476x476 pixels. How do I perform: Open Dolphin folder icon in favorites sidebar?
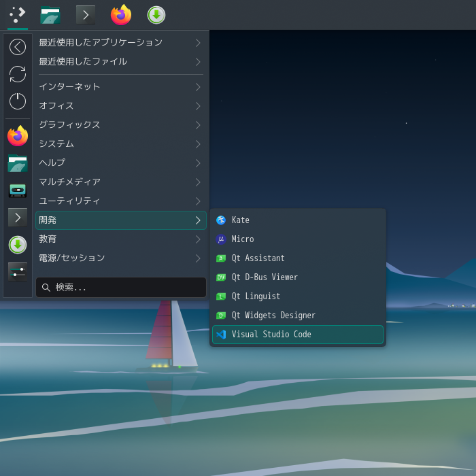click(x=18, y=163)
